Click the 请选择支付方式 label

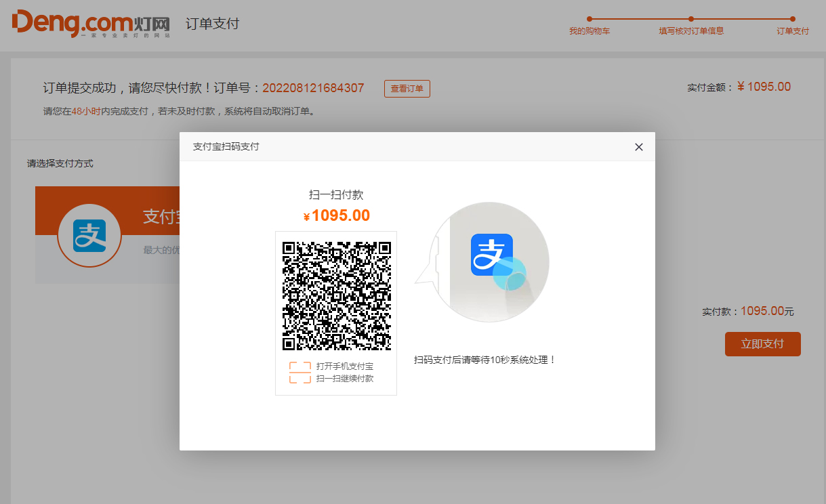point(60,164)
